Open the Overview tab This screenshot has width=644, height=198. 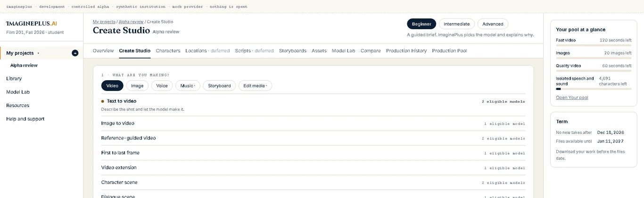(103, 51)
